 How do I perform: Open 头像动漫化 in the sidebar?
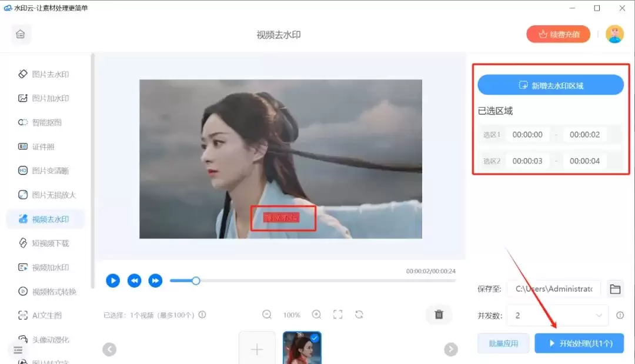(44, 339)
